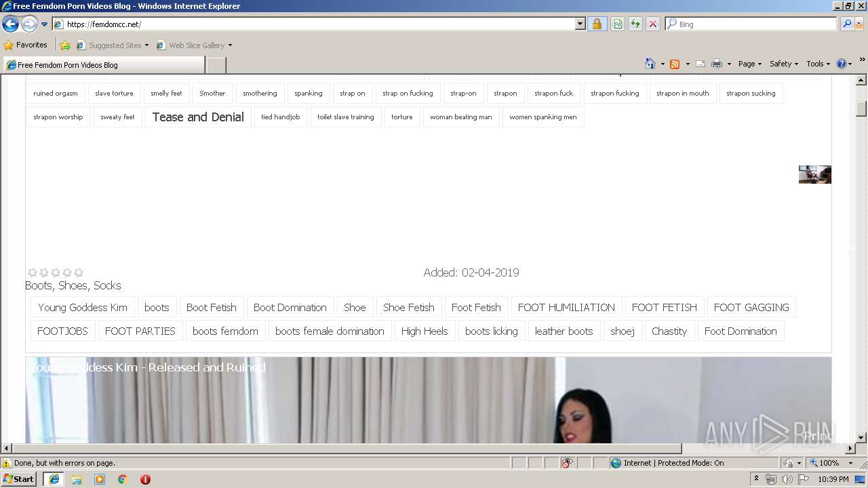Image resolution: width=868 pixels, height=488 pixels.
Task: Give the post a five-star rating
Action: [x=79, y=272]
